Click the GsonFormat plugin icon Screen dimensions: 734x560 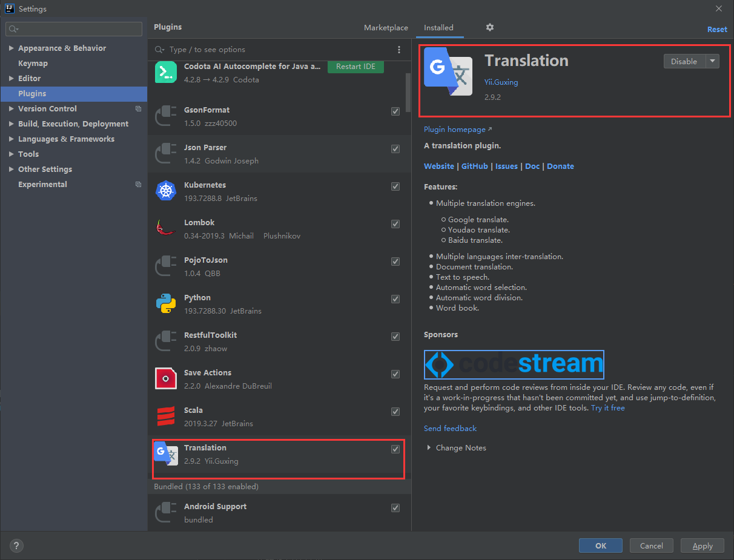pos(166,116)
